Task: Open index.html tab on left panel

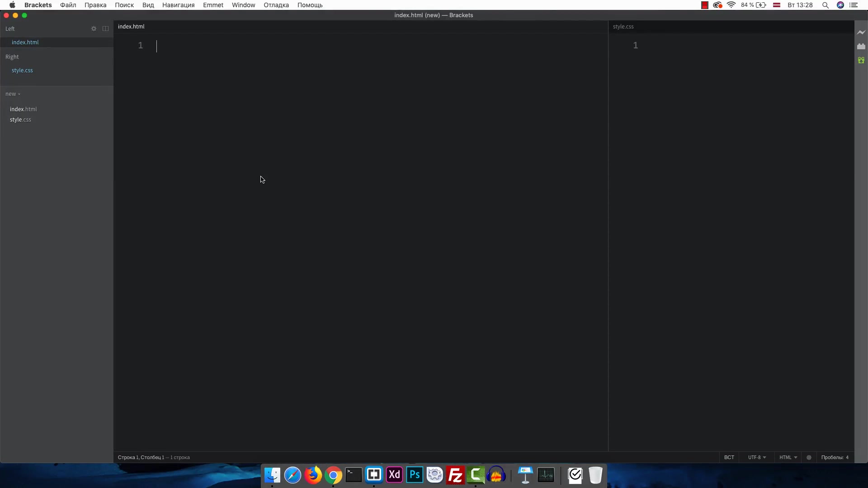Action: [x=25, y=42]
